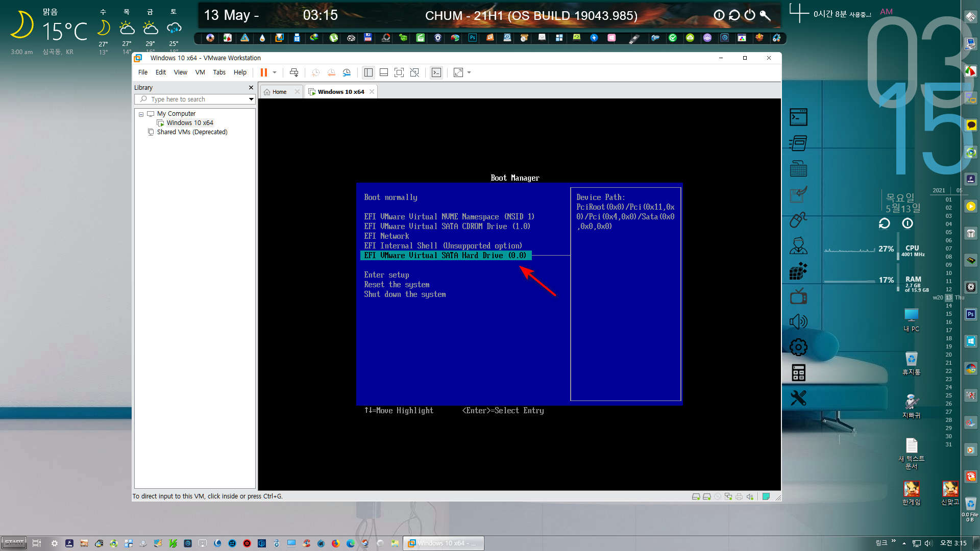The image size is (980, 551).
Task: Open the calculator icon on the side dock
Action: coord(798,373)
